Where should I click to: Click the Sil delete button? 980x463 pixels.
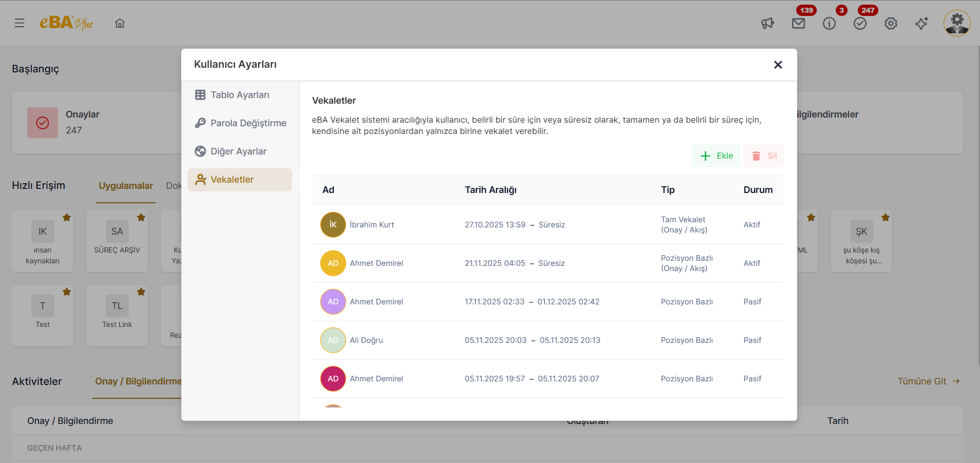click(x=763, y=156)
